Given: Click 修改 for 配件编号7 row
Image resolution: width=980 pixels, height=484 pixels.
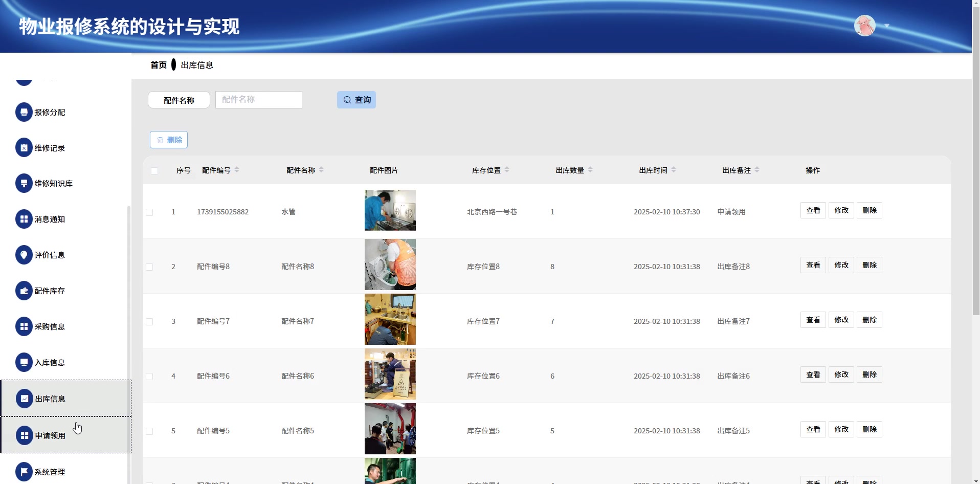Looking at the screenshot, I should click(841, 320).
